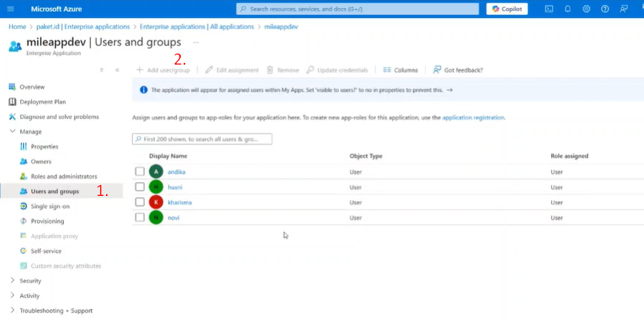The height and width of the screenshot is (320, 644).
Task: Open the notifications bell
Action: (x=568, y=9)
